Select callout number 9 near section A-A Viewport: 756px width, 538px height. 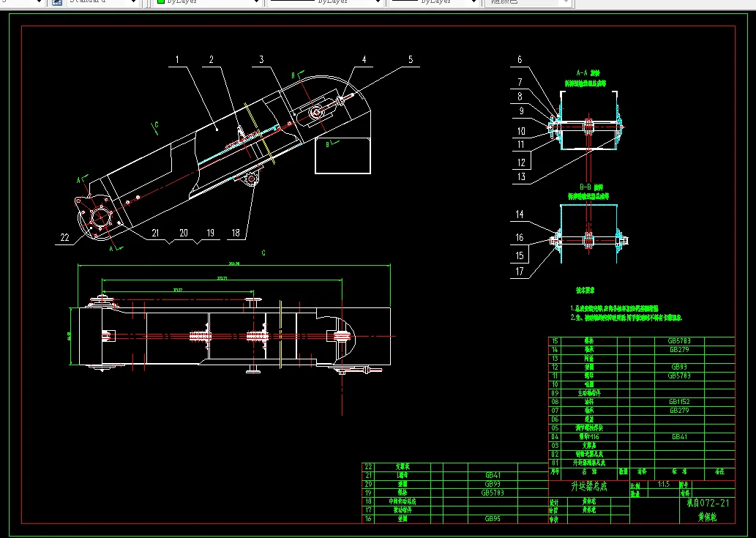coord(521,111)
